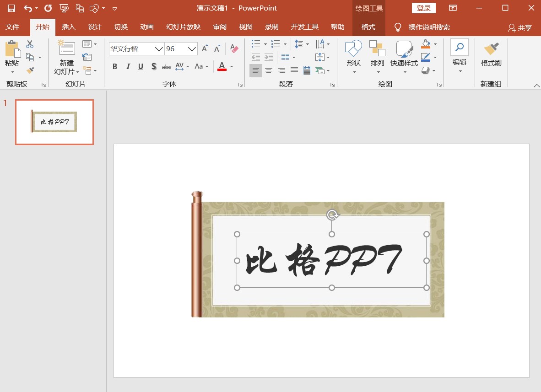This screenshot has height=392, width=541.
Task: Click the Arrange (排列) icon
Action: (378, 54)
